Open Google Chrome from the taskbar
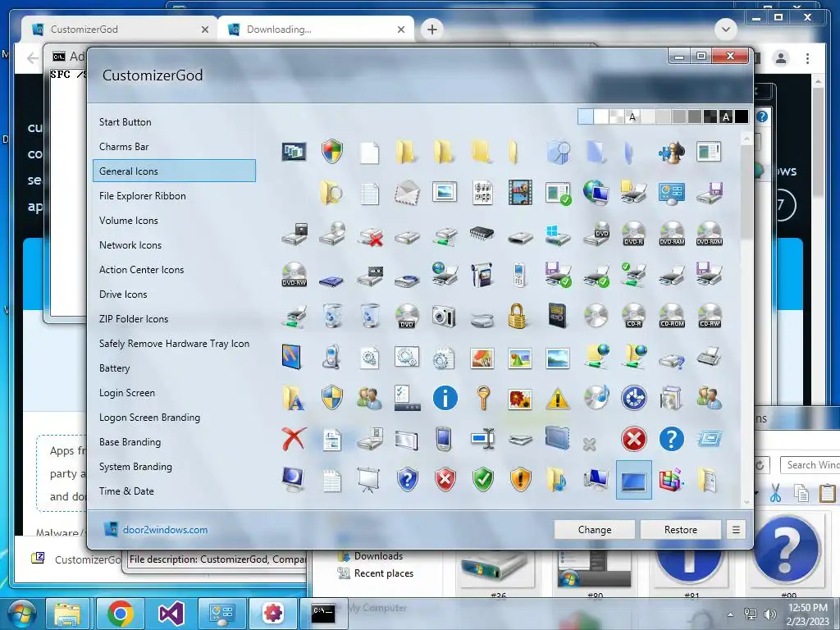840x630 pixels. click(x=120, y=614)
